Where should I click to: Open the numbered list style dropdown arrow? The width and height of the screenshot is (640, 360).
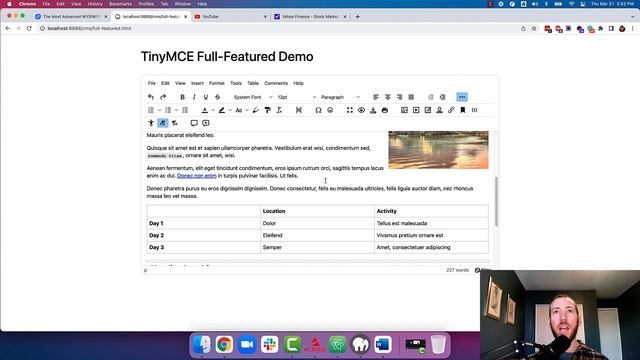tap(176, 110)
